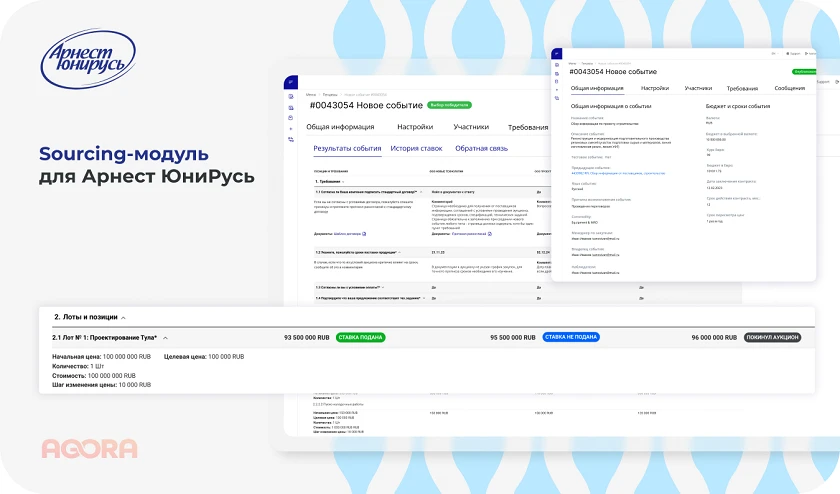Collapse '2.1 Лот № 1: Проектирование Тула' row

point(166,338)
